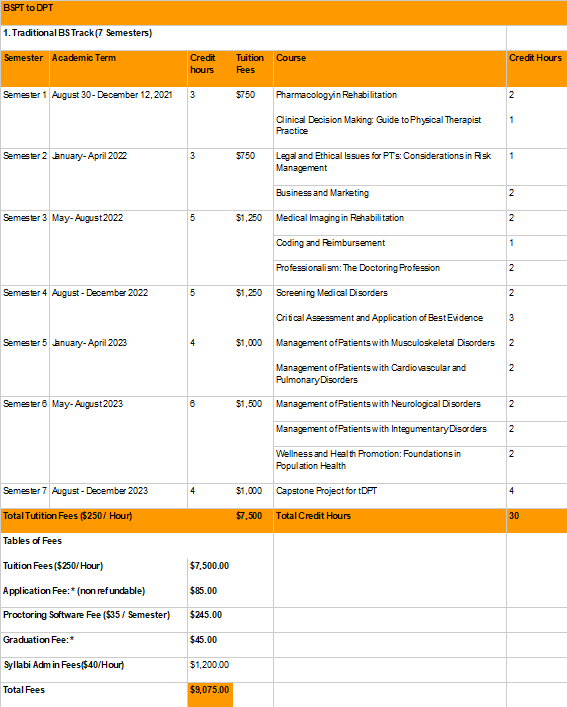Click the '$7,500' total tuition cell
The height and width of the screenshot is (707, 567).
(x=249, y=516)
